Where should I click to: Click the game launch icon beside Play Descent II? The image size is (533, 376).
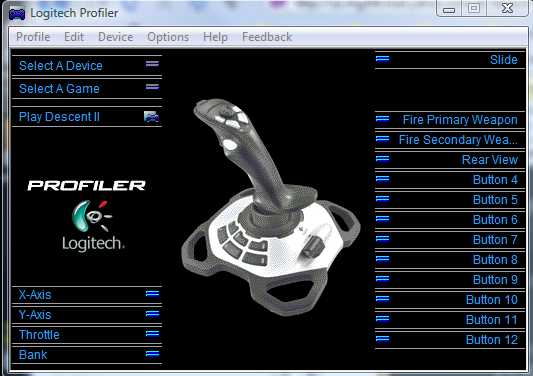(151, 117)
